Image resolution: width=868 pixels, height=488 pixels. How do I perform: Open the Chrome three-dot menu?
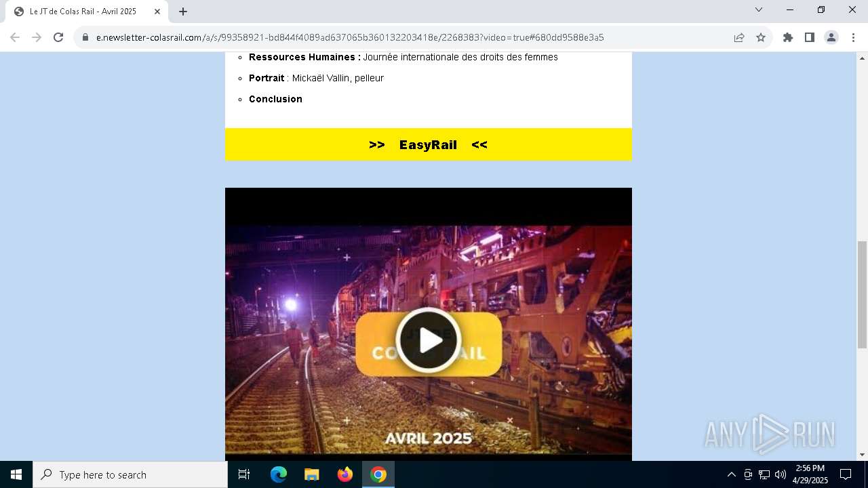click(x=853, y=37)
